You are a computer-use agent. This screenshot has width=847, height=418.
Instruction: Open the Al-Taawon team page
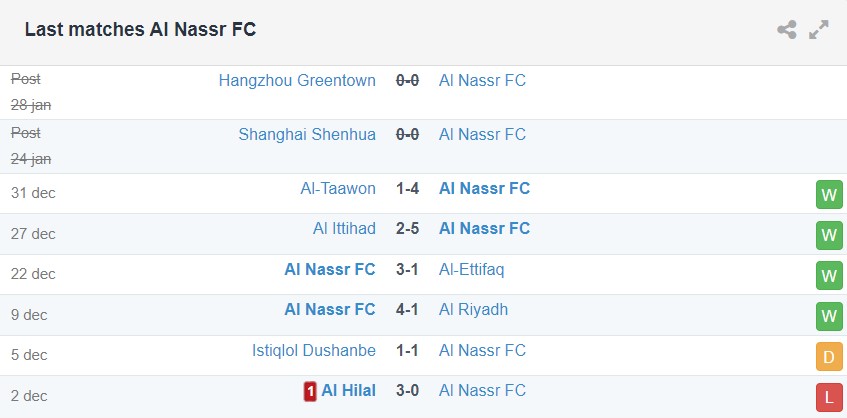pos(338,189)
